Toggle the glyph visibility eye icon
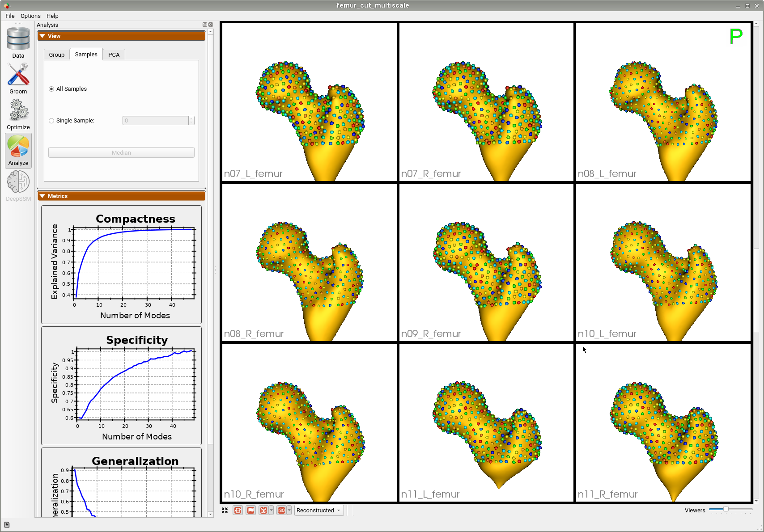 (263, 510)
